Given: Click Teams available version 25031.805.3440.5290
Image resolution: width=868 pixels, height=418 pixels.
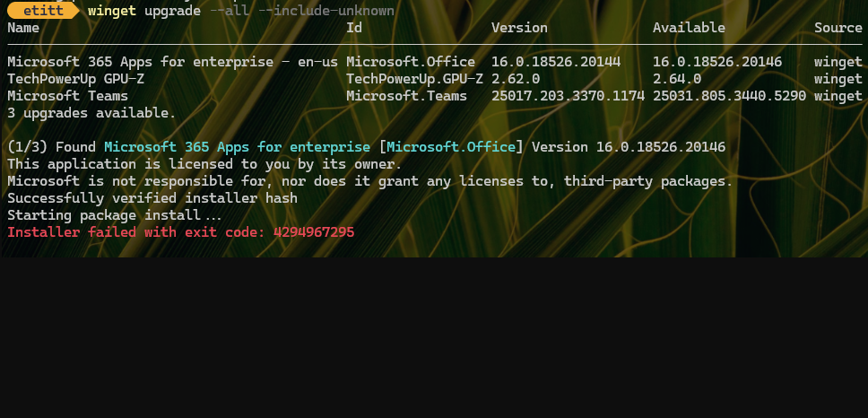Looking at the screenshot, I should coord(729,96).
